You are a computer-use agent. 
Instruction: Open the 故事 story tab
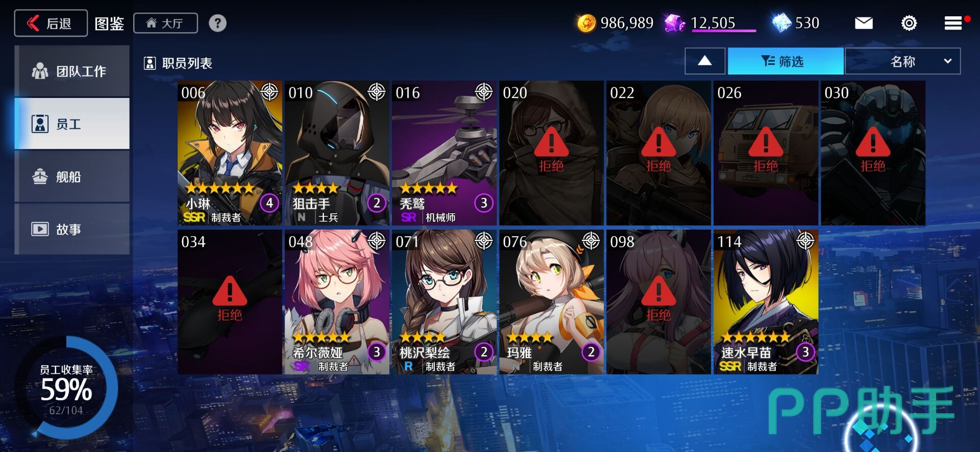72,229
